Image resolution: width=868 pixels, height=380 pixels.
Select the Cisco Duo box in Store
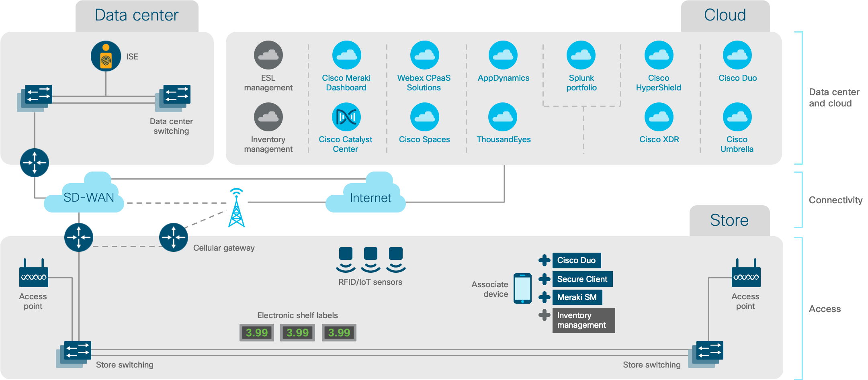point(577,260)
